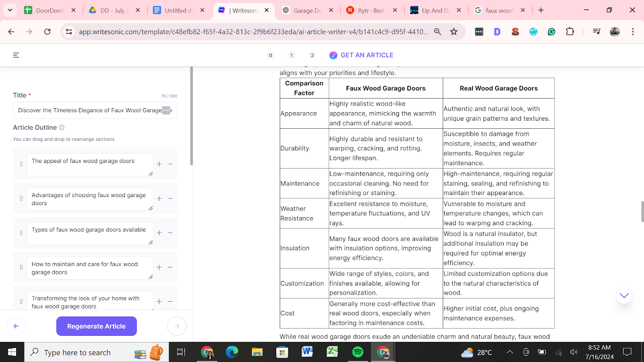
Task: Switch to the Rytr - Best tab
Action: coord(371,10)
